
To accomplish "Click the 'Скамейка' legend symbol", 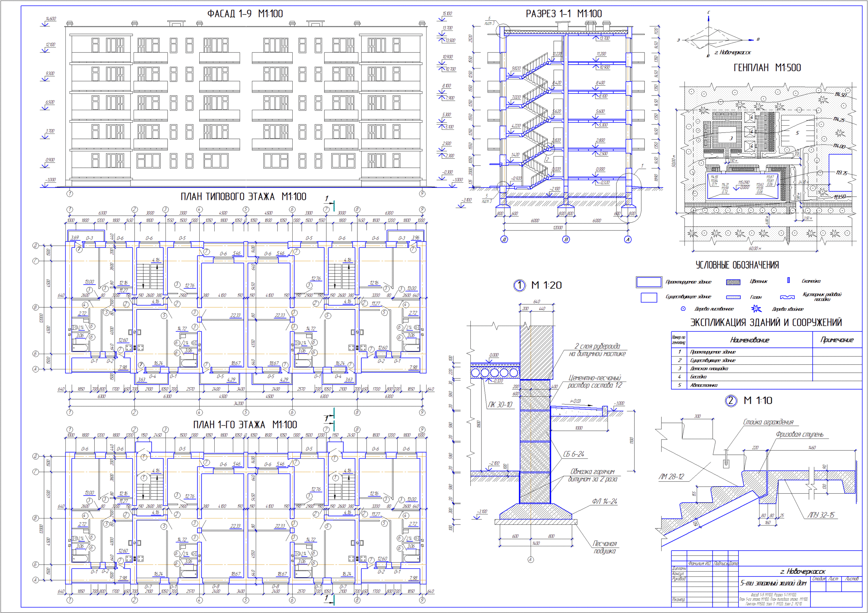I will point(788,280).
